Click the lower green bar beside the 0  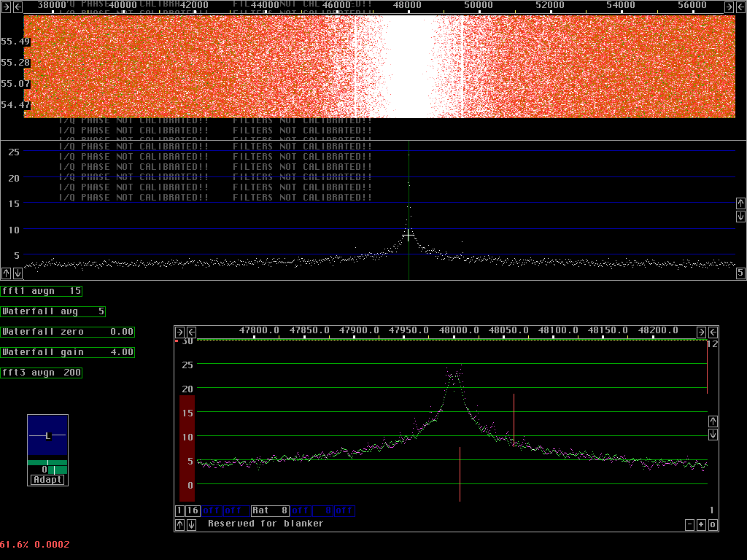(x=58, y=470)
